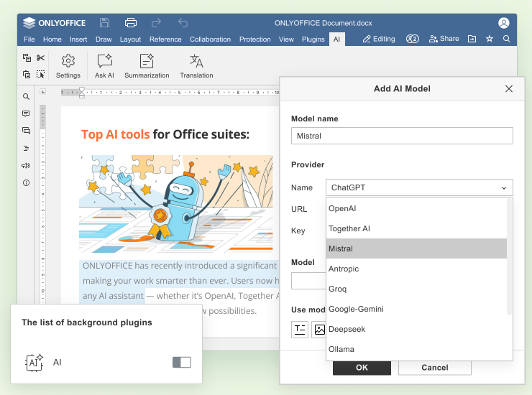Choose OpenAI from the provider list
This screenshot has height=395, width=532.
(416, 208)
